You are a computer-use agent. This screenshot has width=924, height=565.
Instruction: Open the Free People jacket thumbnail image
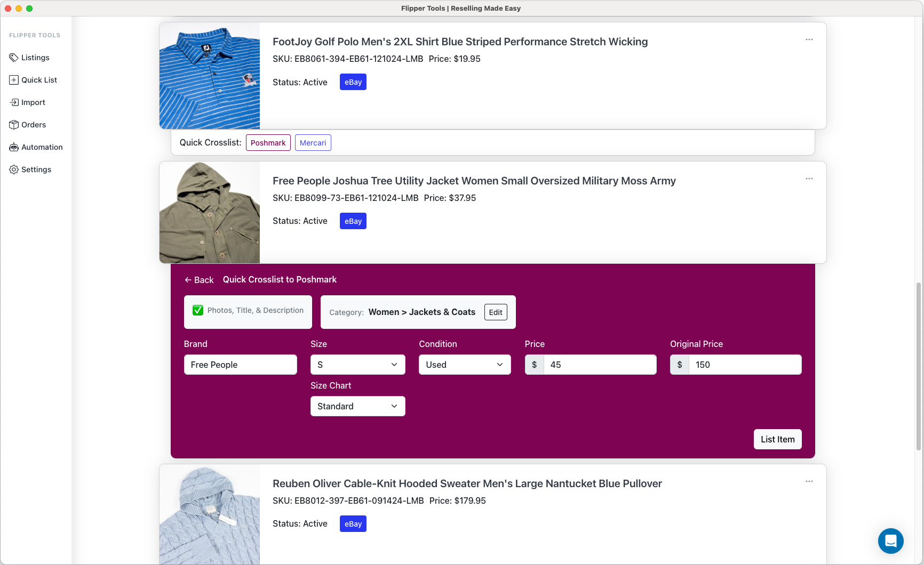[x=210, y=213]
